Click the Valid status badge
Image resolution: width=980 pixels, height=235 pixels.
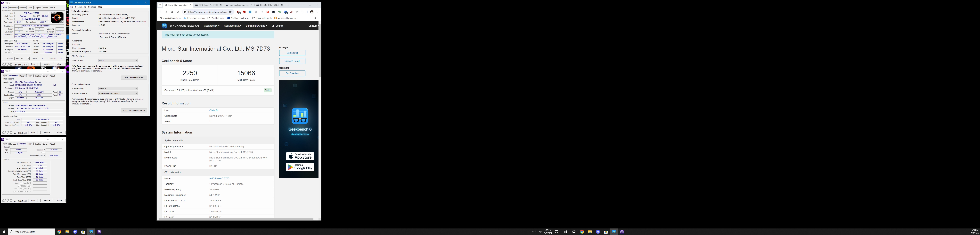(268, 91)
